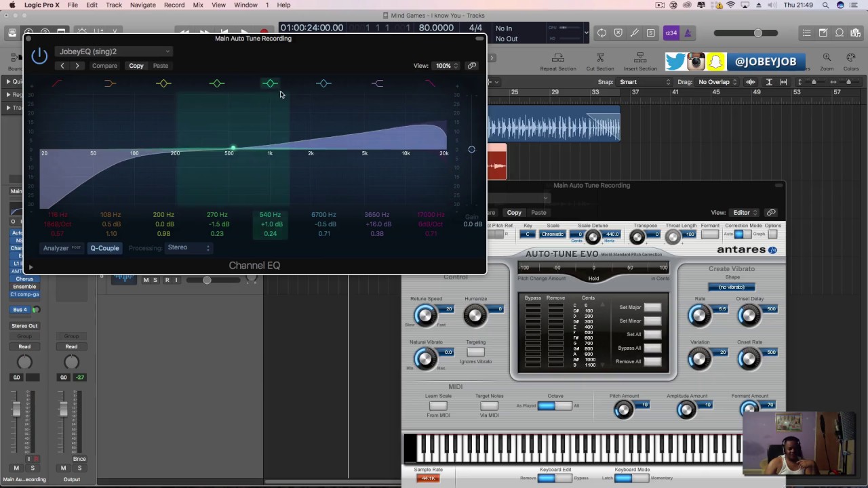868x488 pixels.
Task: Select the high shelf band icon in Channel EQ
Action: tap(377, 83)
